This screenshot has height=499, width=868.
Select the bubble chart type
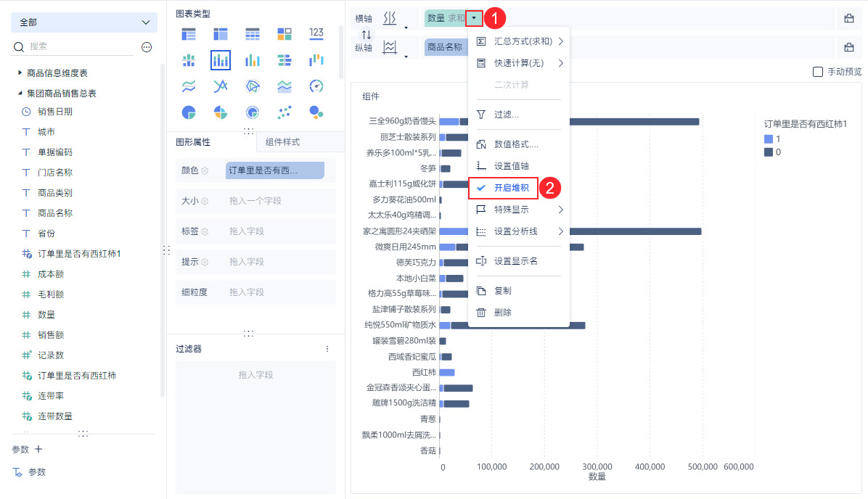tap(316, 112)
